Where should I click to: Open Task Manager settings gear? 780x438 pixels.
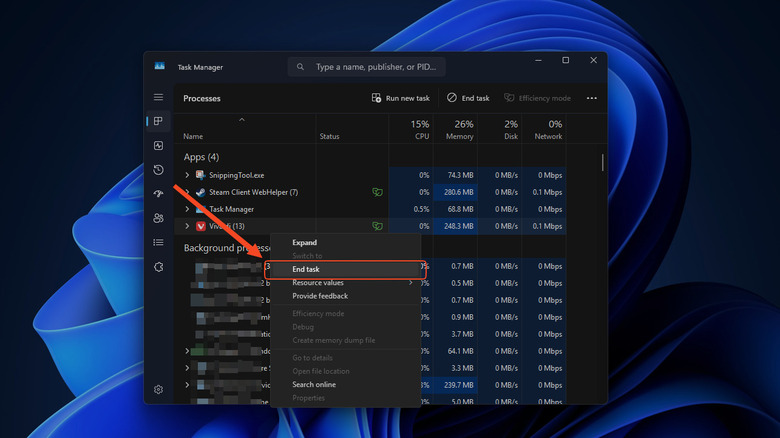pos(158,389)
